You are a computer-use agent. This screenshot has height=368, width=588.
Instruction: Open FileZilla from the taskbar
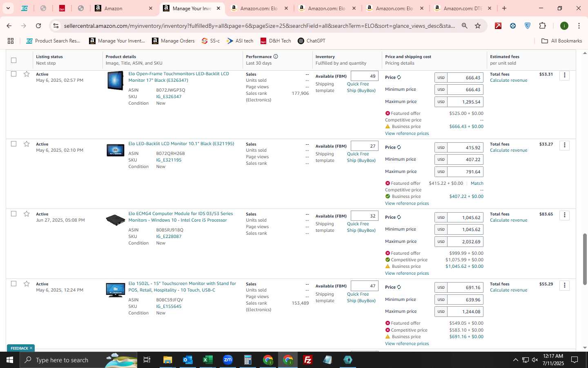click(308, 360)
